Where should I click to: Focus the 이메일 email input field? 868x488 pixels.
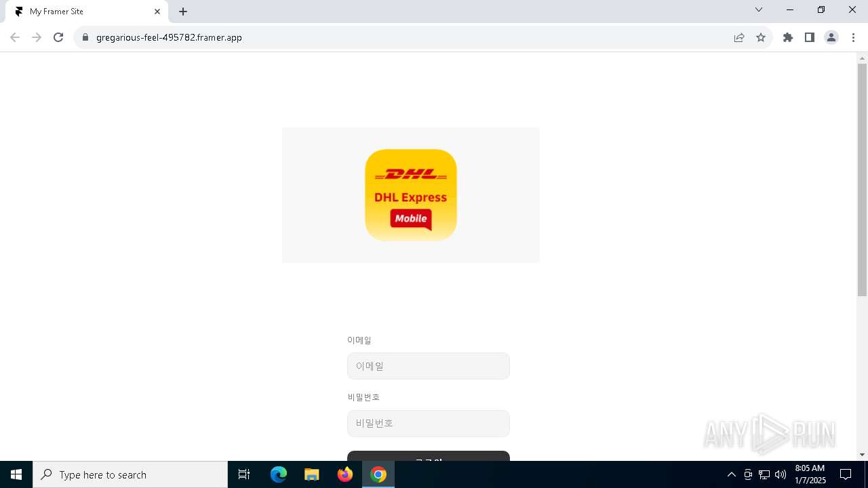tap(429, 366)
